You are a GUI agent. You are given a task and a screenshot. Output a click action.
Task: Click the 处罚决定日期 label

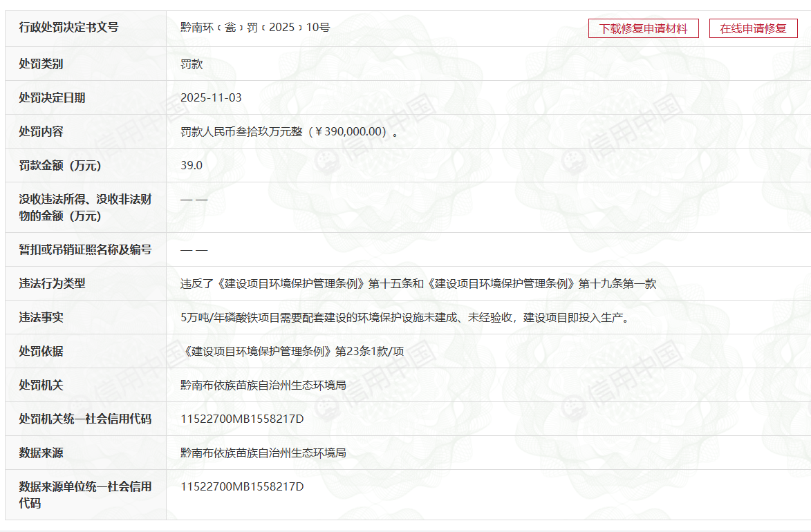(53, 97)
